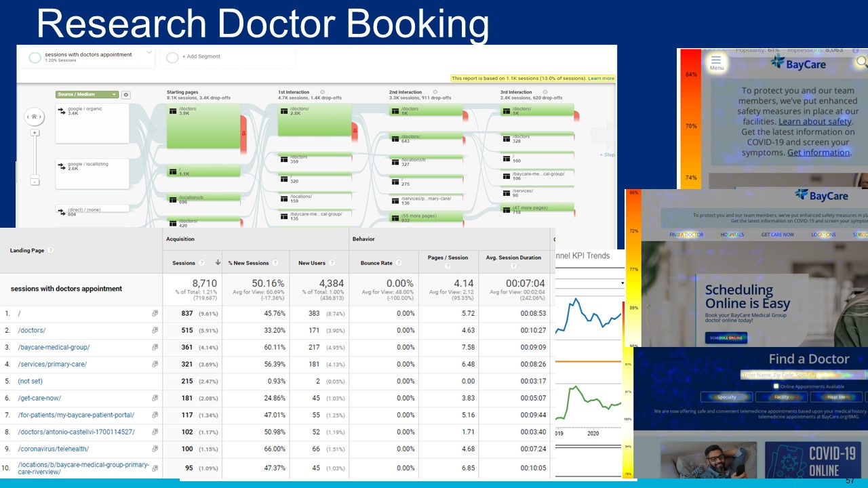The image size is (868, 488).
Task: Click the Learn more link in sampling notice
Action: click(601, 79)
